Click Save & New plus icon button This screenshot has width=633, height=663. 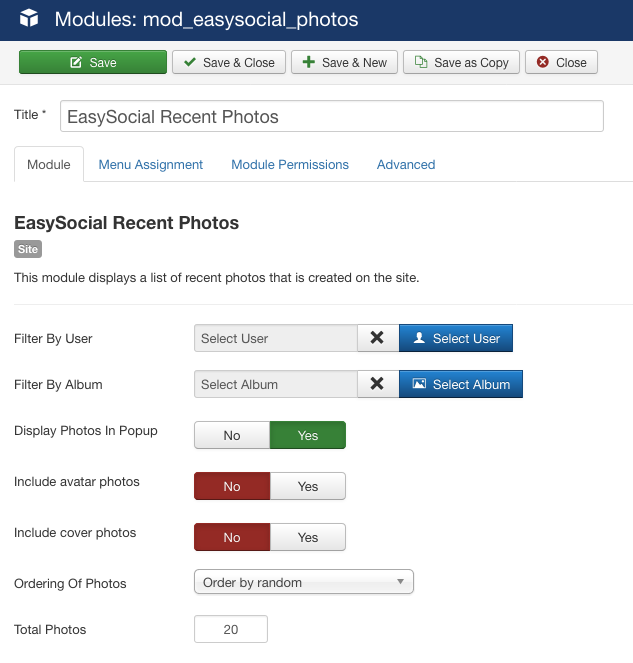[x=344, y=62]
